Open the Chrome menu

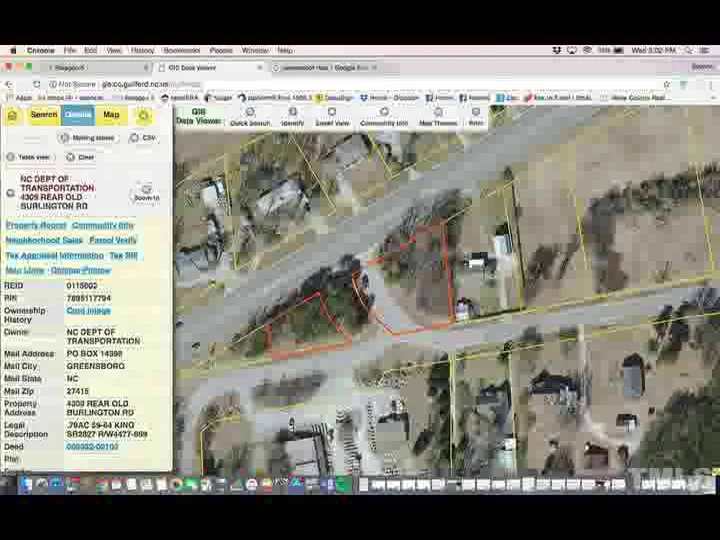point(40,51)
